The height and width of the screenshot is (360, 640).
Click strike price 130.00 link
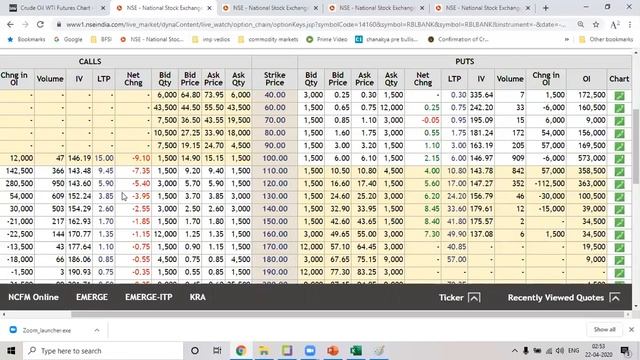click(x=275, y=196)
